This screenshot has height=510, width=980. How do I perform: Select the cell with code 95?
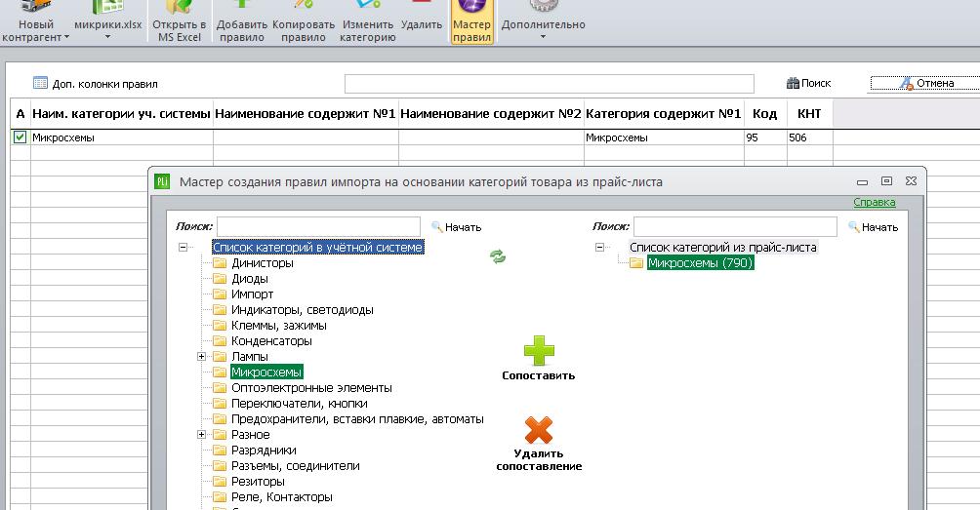pos(764,137)
